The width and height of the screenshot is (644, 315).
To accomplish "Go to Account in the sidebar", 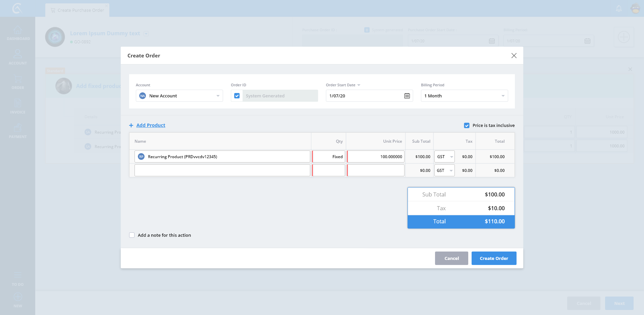I will [18, 57].
